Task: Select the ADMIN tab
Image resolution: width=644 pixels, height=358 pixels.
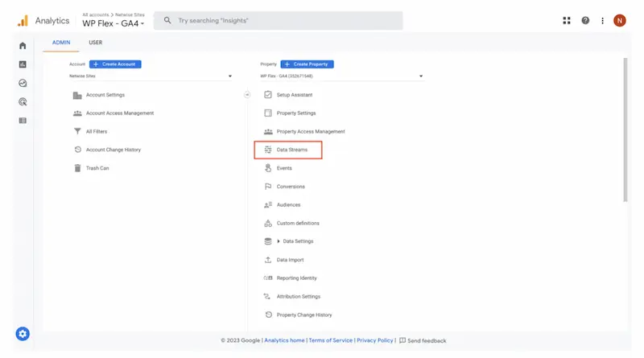Action: [x=61, y=43]
